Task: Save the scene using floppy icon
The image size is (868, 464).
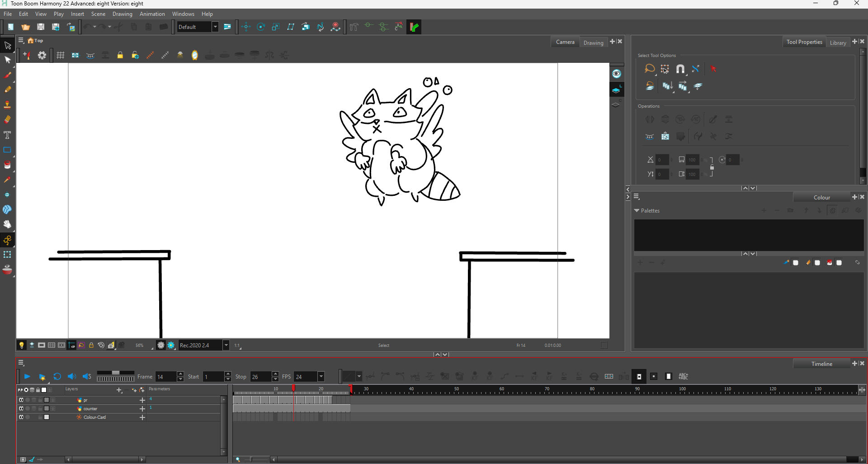Action: click(x=41, y=27)
